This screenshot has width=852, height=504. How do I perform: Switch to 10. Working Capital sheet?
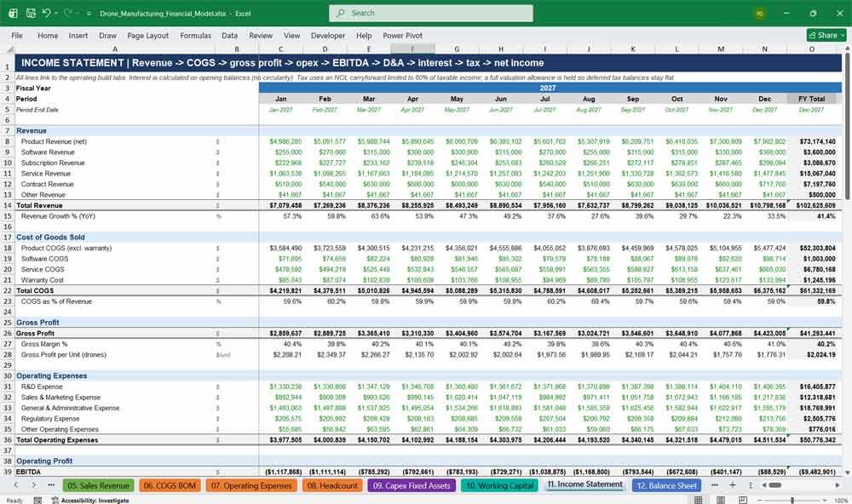[x=499, y=485]
